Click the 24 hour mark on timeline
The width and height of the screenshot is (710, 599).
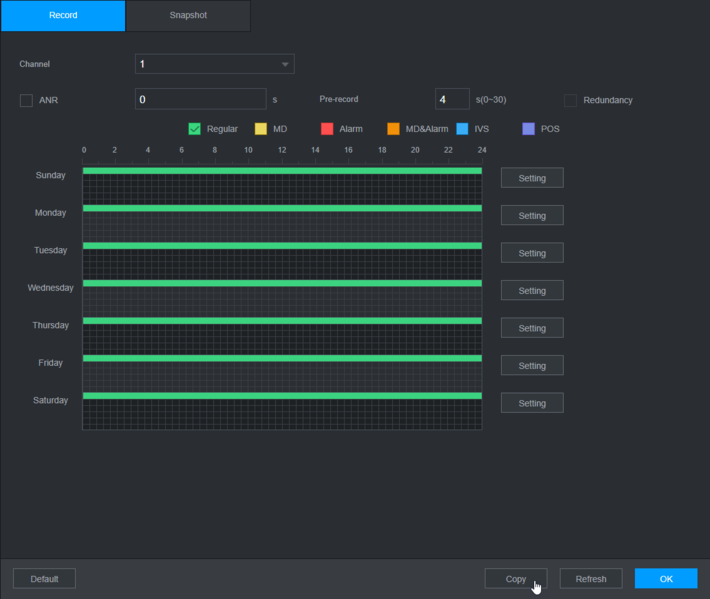point(482,150)
